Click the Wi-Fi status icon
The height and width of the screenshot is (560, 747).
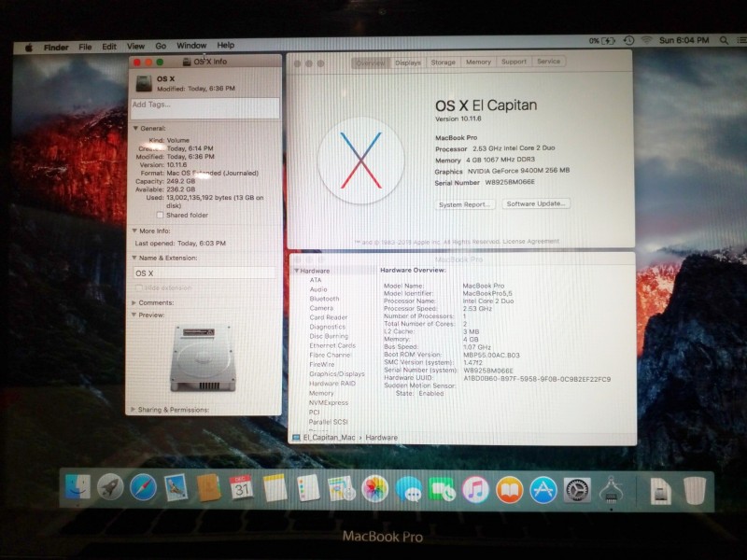click(646, 41)
